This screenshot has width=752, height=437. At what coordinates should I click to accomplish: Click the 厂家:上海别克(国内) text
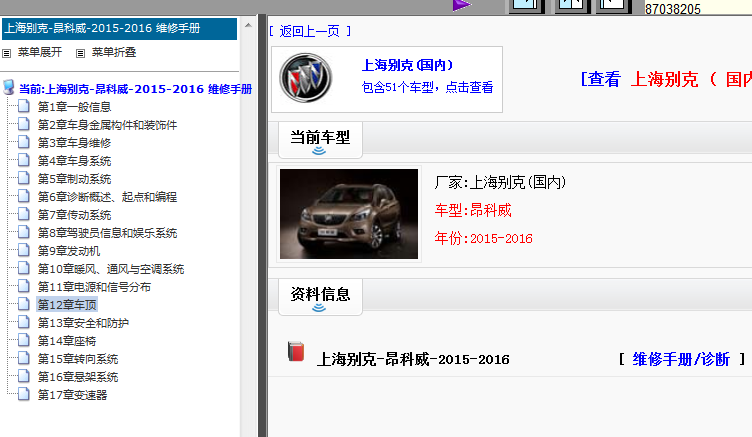coord(500,182)
